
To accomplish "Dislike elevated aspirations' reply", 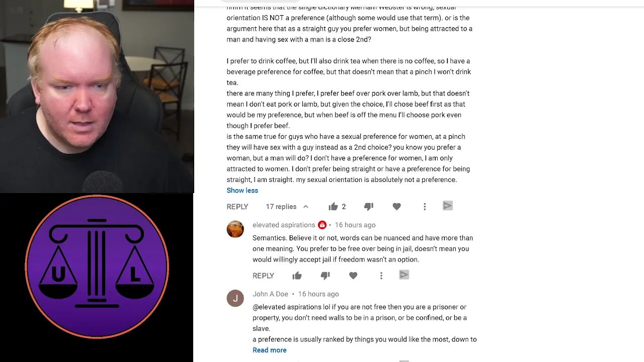I will (325, 276).
